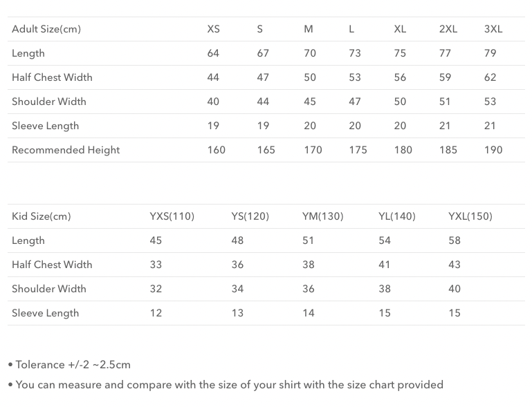Click Sleeve Length label in kid table
The height and width of the screenshot is (407, 532).
(45, 313)
